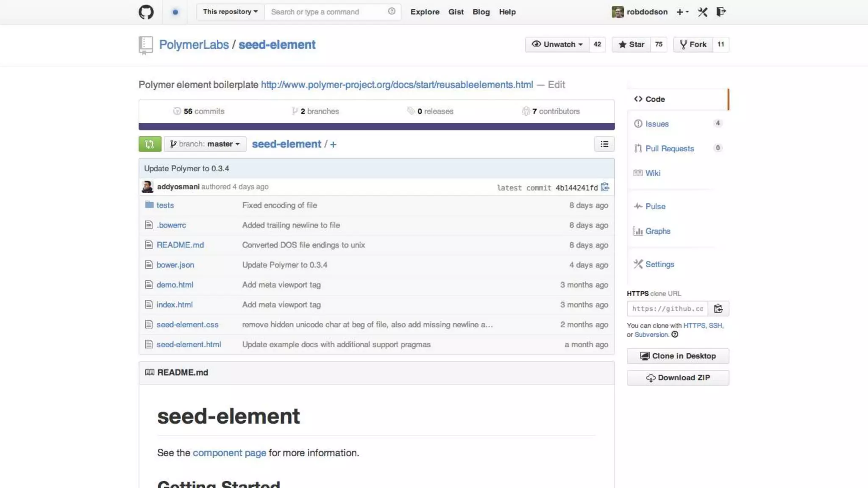Click the plus icon to create new file
This screenshot has height=488, width=868.
click(x=333, y=144)
